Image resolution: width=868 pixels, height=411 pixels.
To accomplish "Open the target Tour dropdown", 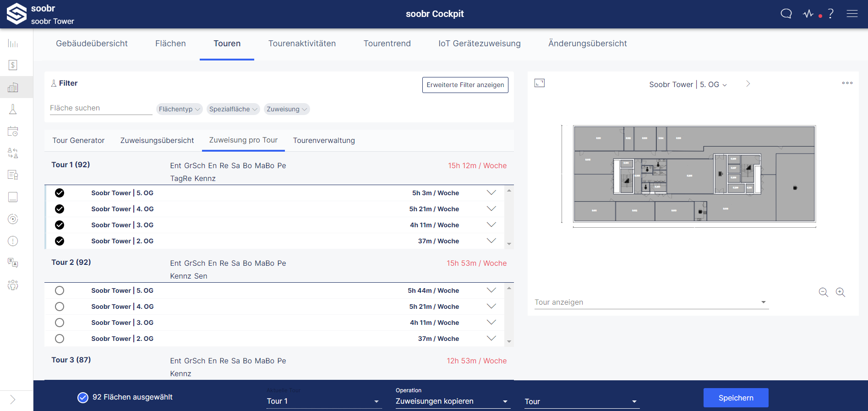I will [582, 401].
